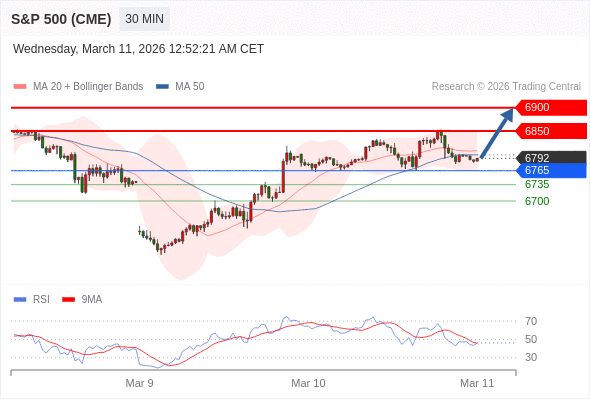
Task: Click the MA 50 legend label
Action: [190, 87]
